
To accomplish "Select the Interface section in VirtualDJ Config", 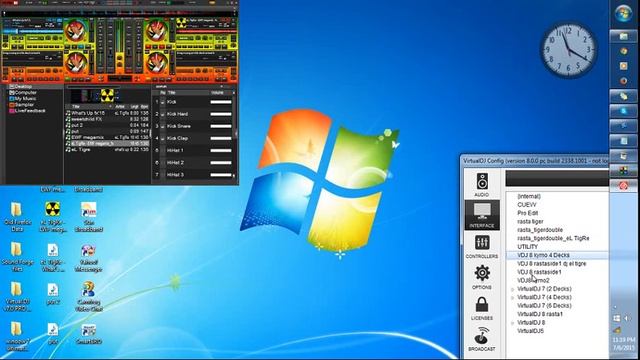I will (482, 215).
